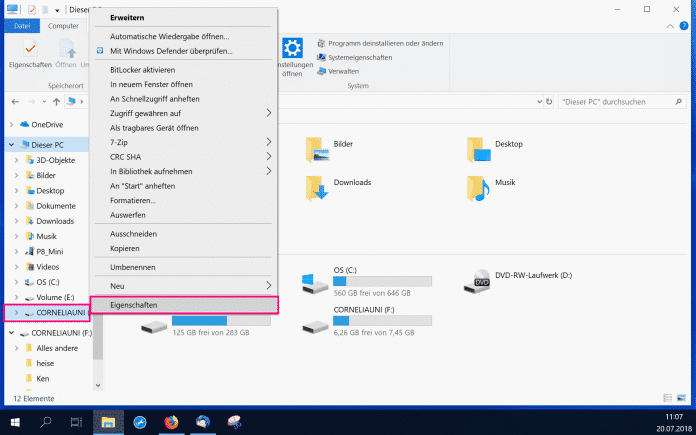Viewport: 696px width, 435px height.
Task: Open the Windows Start menu button
Action: coord(17,421)
